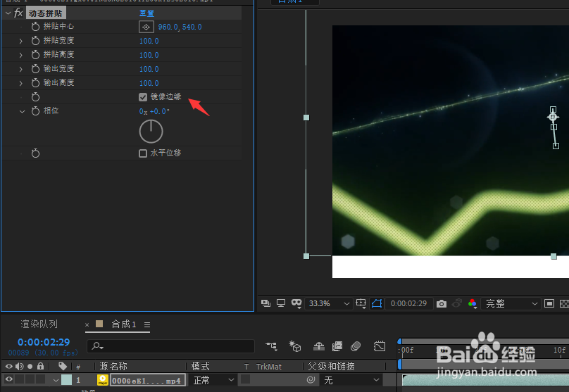The image size is (569, 392).
Task: Expand the 输出高度 property
Action: pos(21,84)
